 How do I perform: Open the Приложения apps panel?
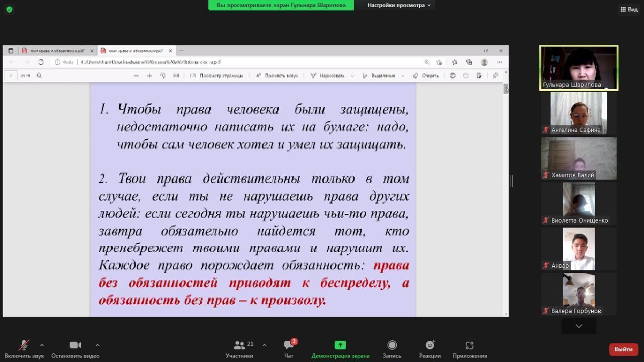[x=469, y=349]
